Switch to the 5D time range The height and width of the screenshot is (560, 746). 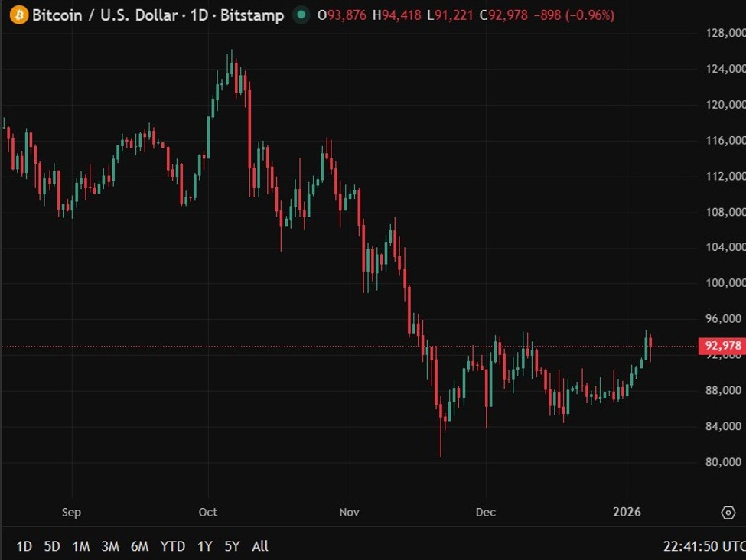[52, 546]
